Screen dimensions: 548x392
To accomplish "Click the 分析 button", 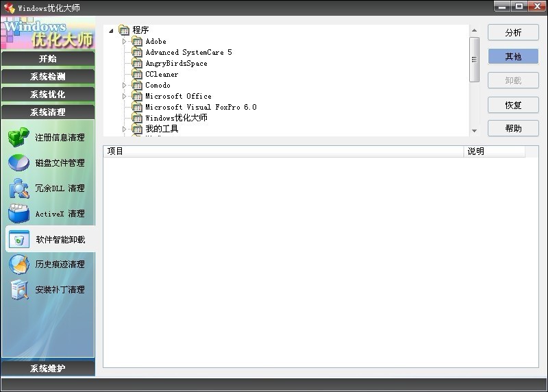I will tap(513, 32).
